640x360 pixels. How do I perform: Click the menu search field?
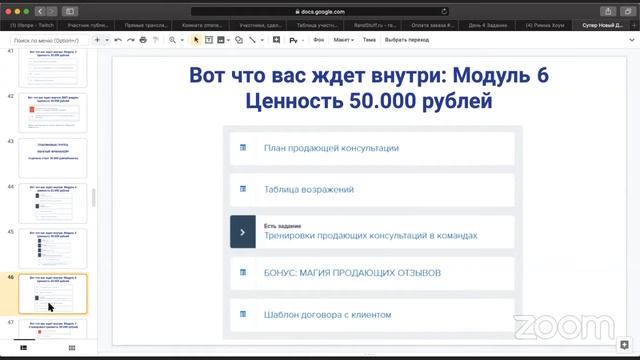pyautogui.click(x=49, y=40)
